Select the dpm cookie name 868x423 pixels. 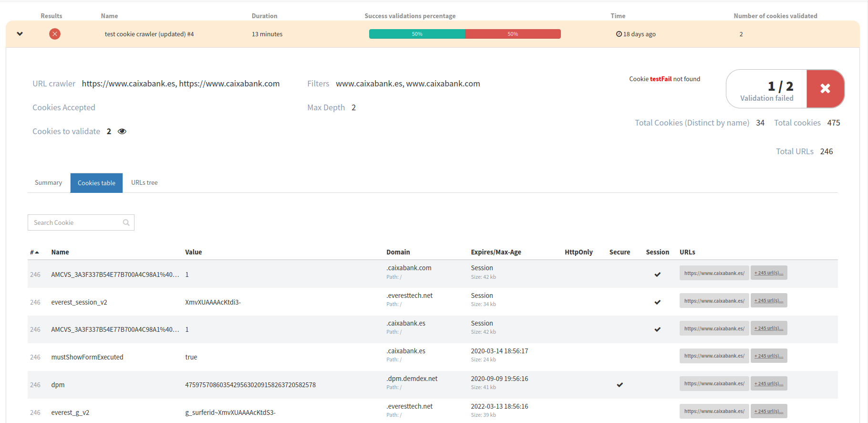pyautogui.click(x=58, y=385)
